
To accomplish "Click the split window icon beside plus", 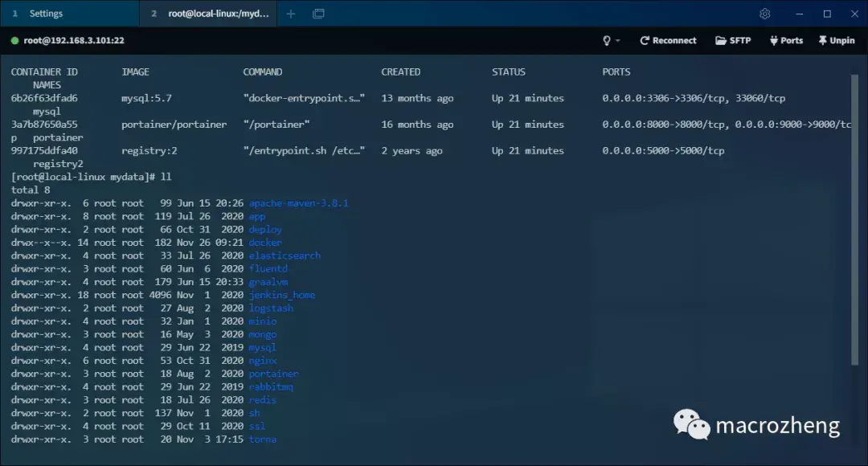I will click(x=318, y=14).
